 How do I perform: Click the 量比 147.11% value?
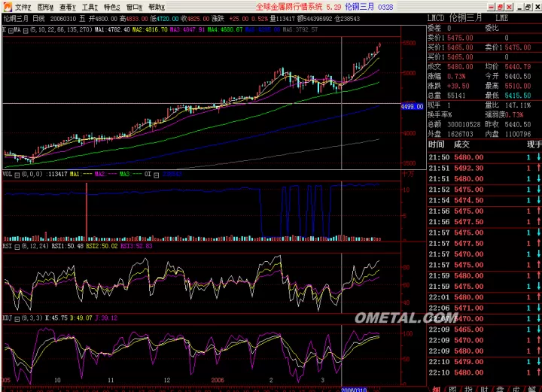click(508, 105)
